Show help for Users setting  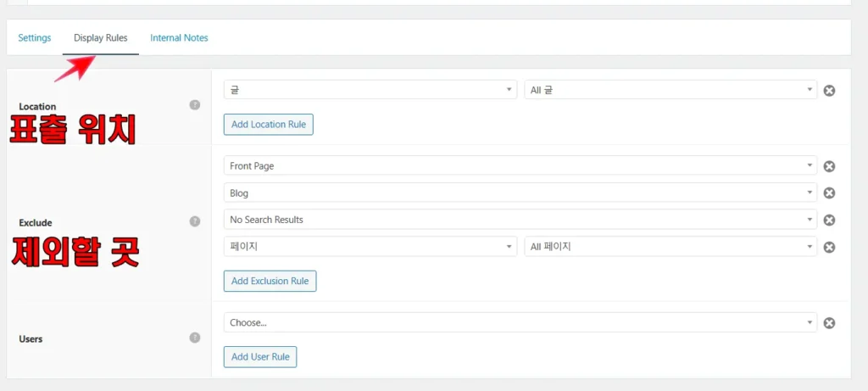[x=194, y=338]
